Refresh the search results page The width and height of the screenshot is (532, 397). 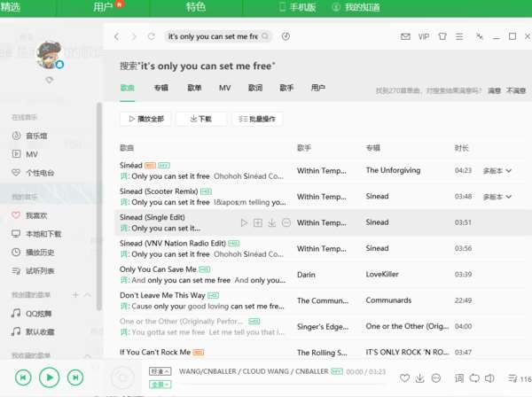pyautogui.click(x=152, y=36)
